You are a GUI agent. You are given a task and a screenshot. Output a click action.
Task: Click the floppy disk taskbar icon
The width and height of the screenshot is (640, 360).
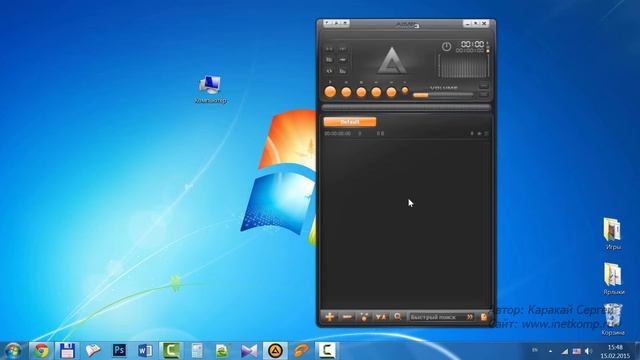(x=67, y=351)
